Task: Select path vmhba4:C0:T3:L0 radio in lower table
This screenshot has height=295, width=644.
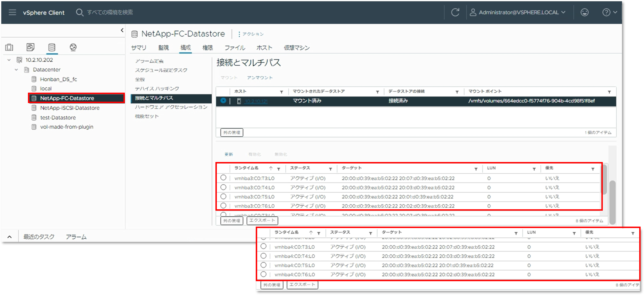Action: coord(263,246)
